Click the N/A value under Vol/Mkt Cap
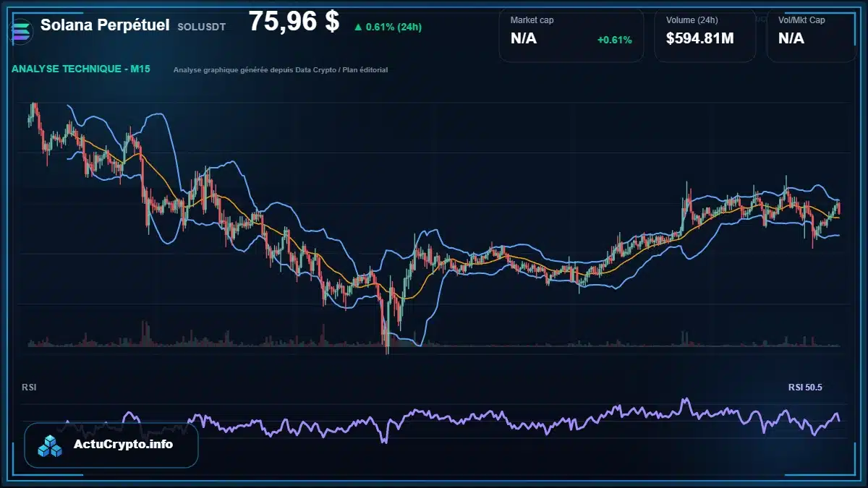The image size is (868, 488). [x=791, y=39]
